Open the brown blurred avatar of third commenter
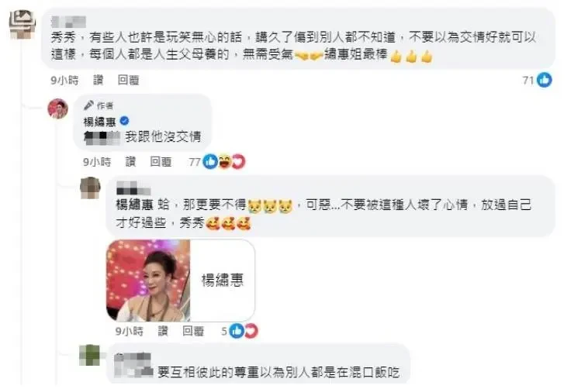Screen dimensions: 588x389 (x=91, y=188)
